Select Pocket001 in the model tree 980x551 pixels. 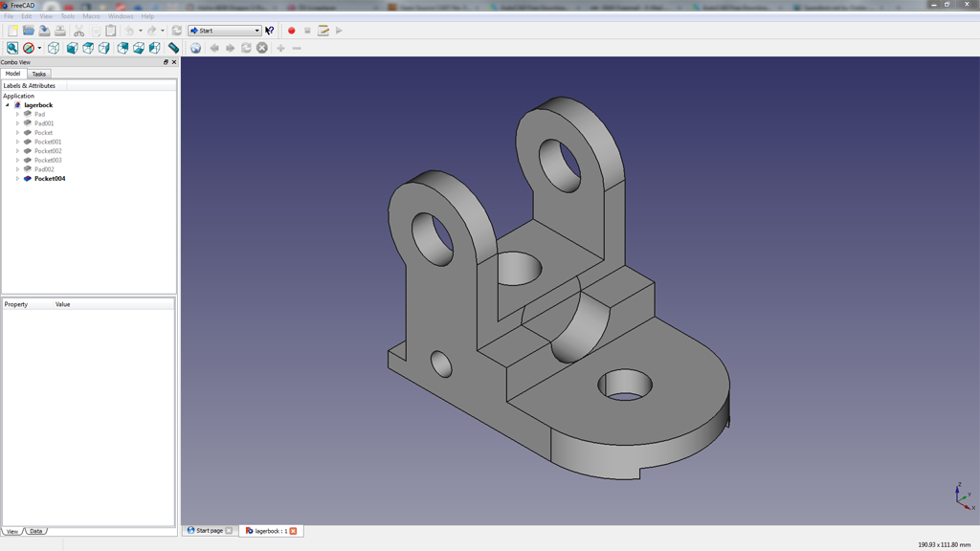(x=48, y=142)
